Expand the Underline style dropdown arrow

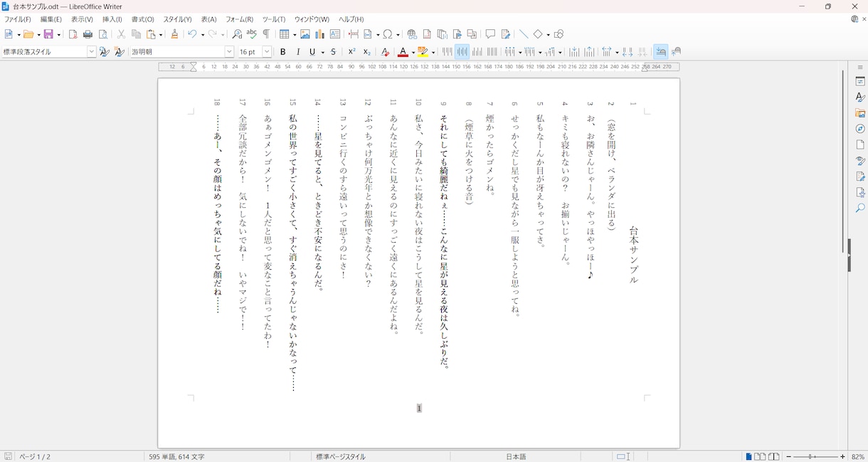(322, 52)
